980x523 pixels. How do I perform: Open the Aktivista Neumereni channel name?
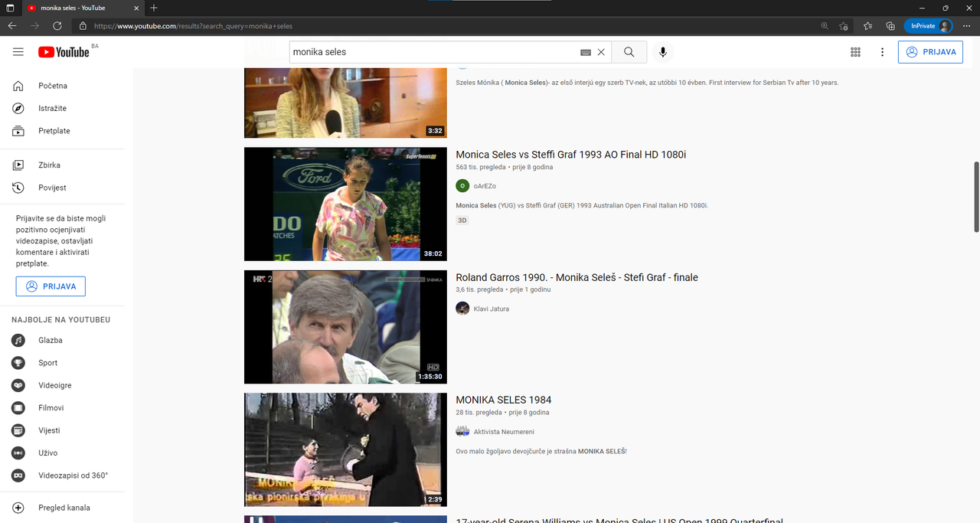pos(504,431)
